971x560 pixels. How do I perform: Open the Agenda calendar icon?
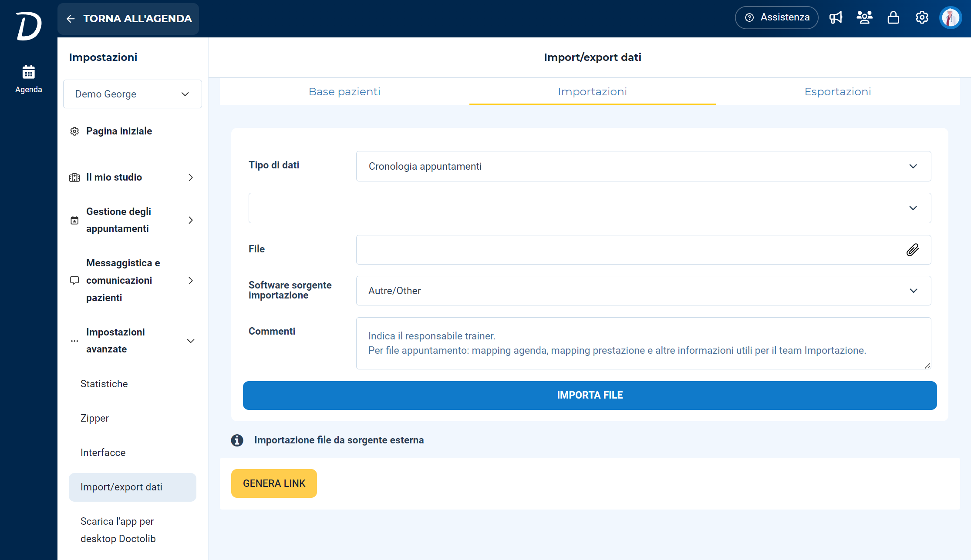click(29, 72)
